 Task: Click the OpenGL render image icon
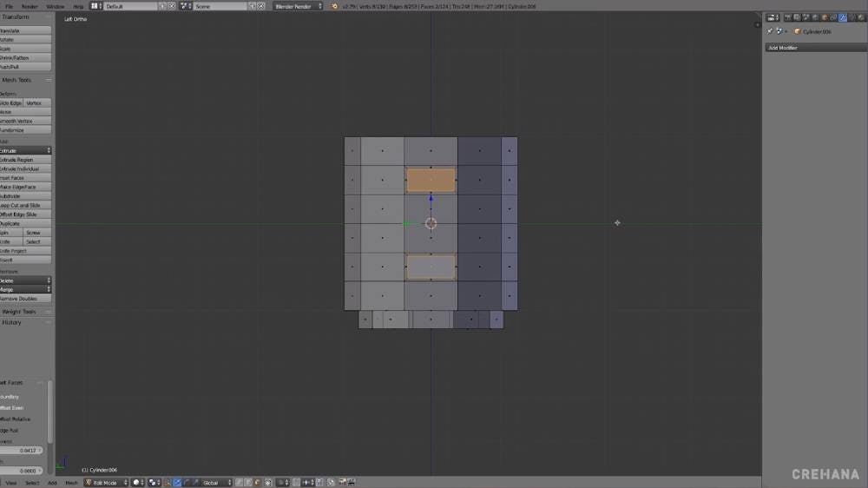point(343,483)
